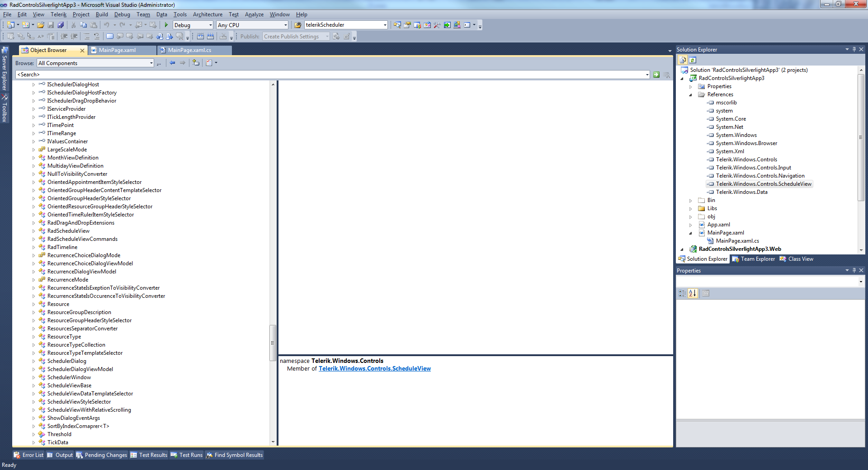Click the green Search go button

pyautogui.click(x=656, y=75)
